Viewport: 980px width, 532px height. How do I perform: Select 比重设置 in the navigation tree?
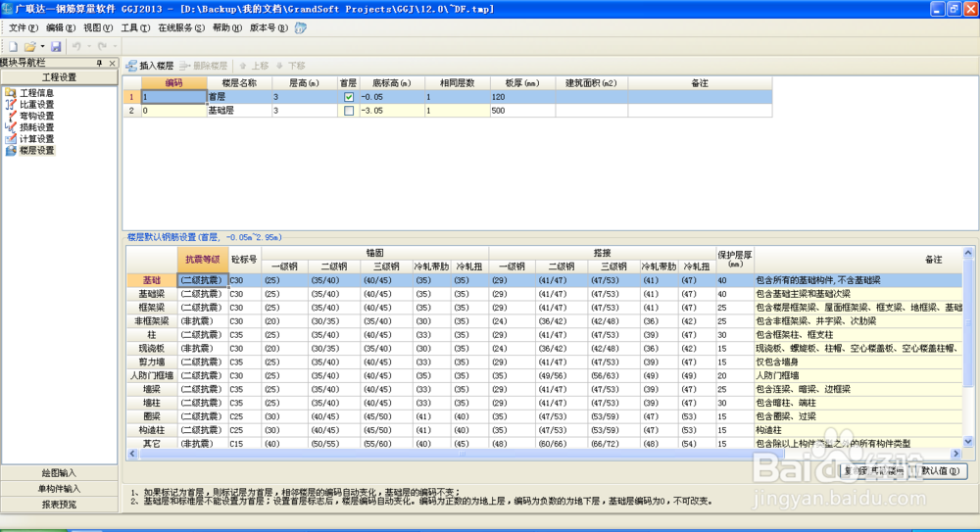tap(37, 105)
